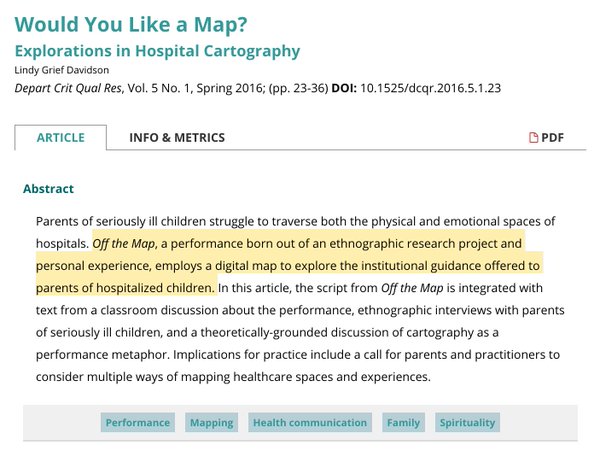Open the PDF link
The width and height of the screenshot is (600, 451).
546,138
